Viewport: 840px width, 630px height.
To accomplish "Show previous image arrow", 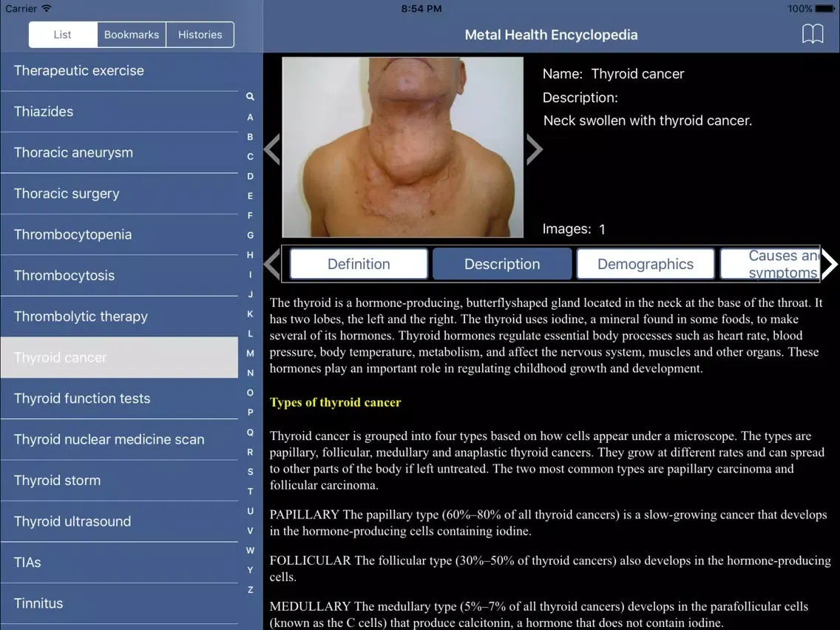I will coord(272,149).
